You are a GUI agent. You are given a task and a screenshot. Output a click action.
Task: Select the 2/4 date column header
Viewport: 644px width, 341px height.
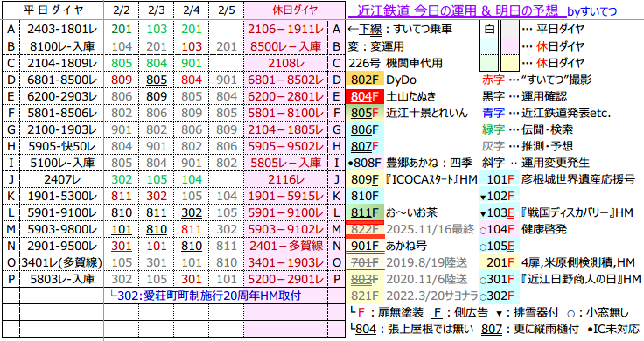point(192,10)
